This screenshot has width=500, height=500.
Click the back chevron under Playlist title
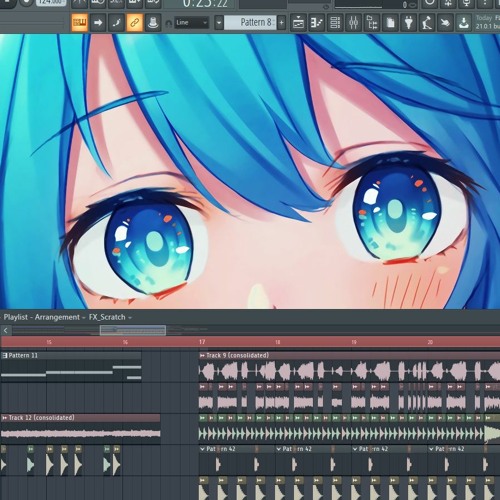point(6,330)
